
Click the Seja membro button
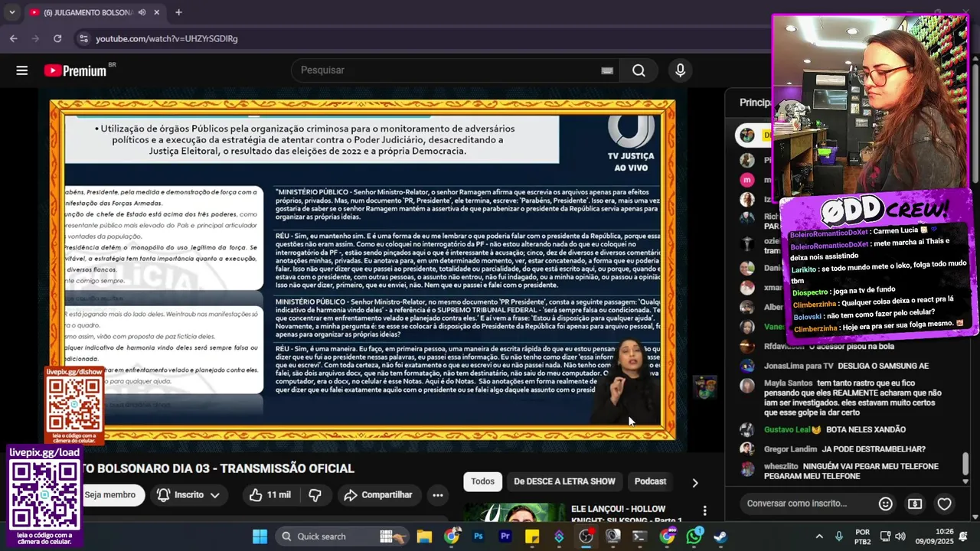[x=110, y=495]
